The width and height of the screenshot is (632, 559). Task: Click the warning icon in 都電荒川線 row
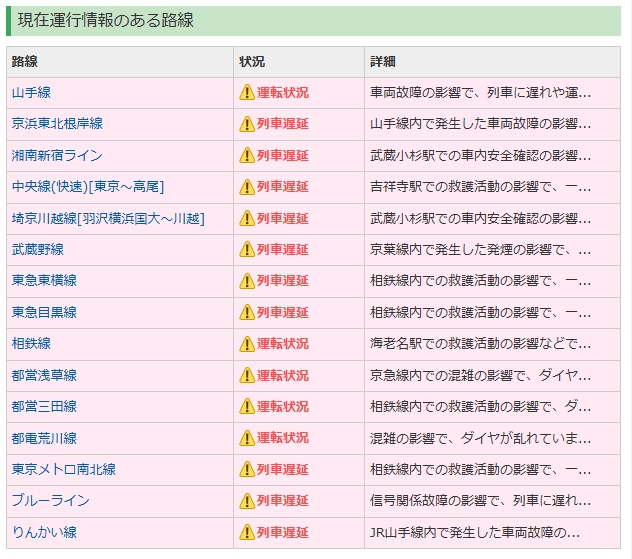pos(247,438)
